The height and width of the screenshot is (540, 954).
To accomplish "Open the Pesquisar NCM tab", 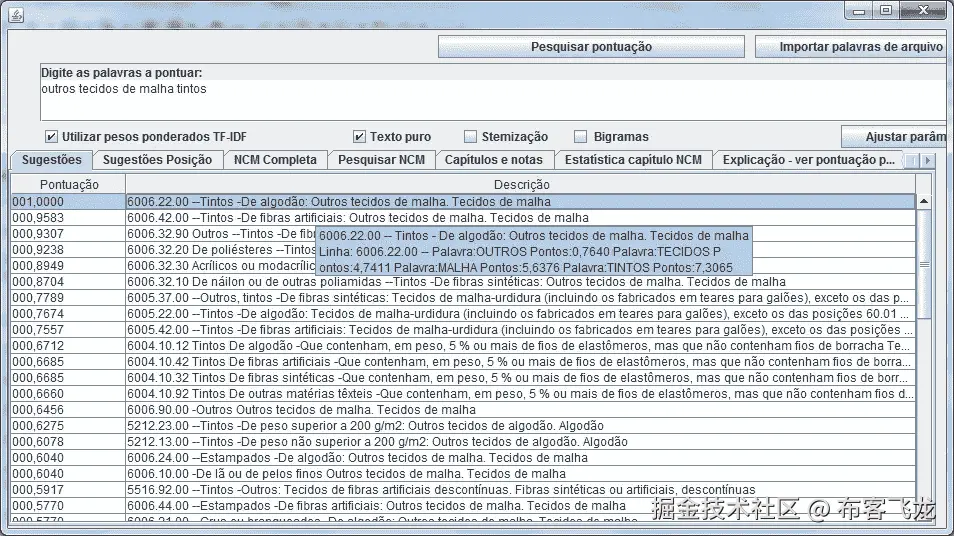I will 381,160.
